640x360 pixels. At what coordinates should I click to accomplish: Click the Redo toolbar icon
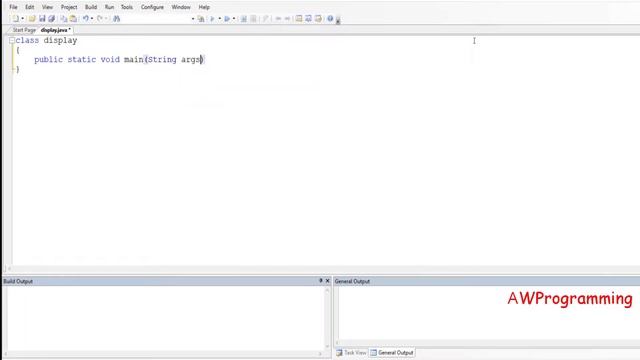coord(100,19)
